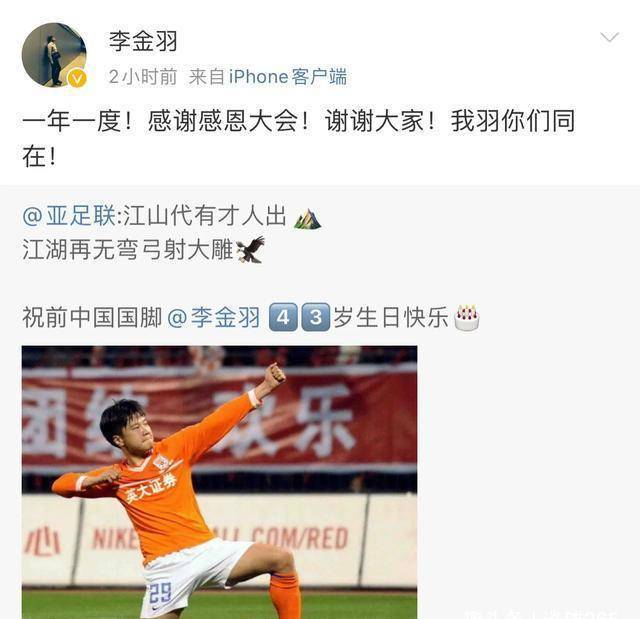Image resolution: width=640 pixels, height=619 pixels.
Task: Open the 李金羽 username at post top
Action: click(x=143, y=41)
